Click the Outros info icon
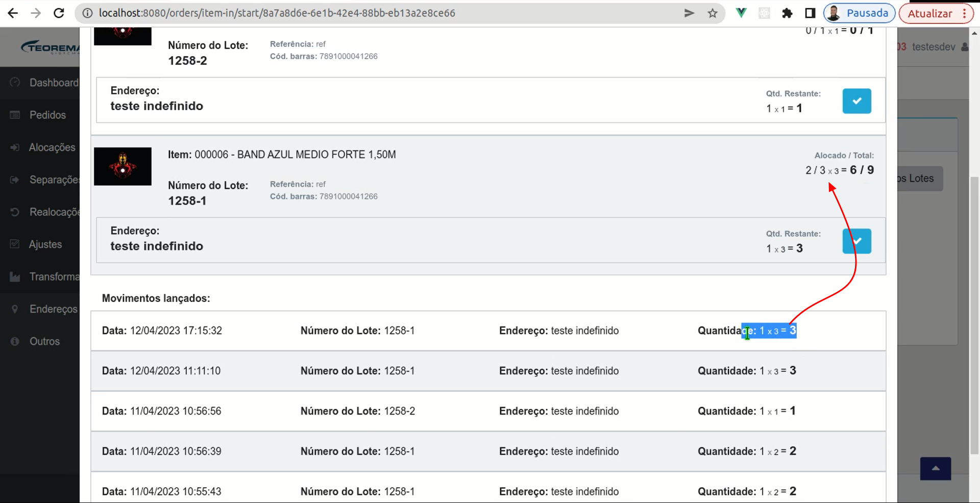Image resolution: width=980 pixels, height=503 pixels. click(15, 341)
